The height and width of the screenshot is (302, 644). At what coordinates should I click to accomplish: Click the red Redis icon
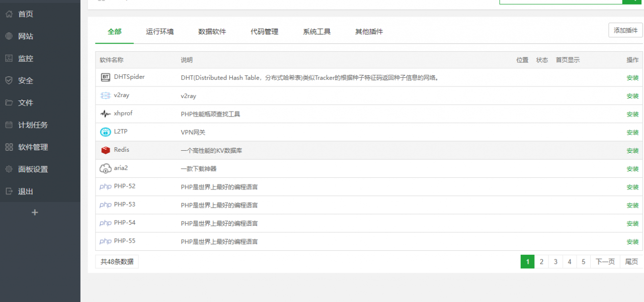point(105,150)
